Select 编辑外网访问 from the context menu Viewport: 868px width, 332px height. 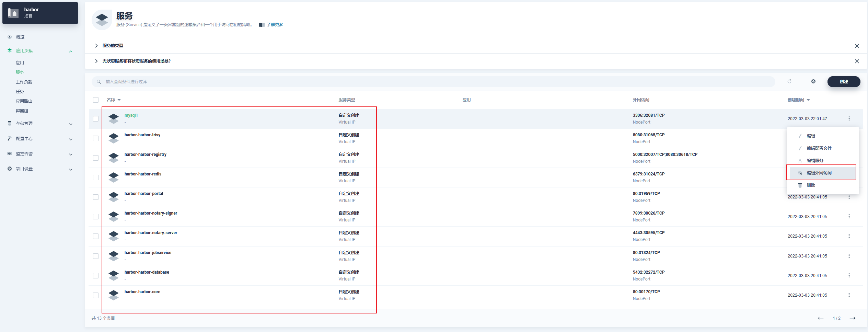tap(823, 173)
